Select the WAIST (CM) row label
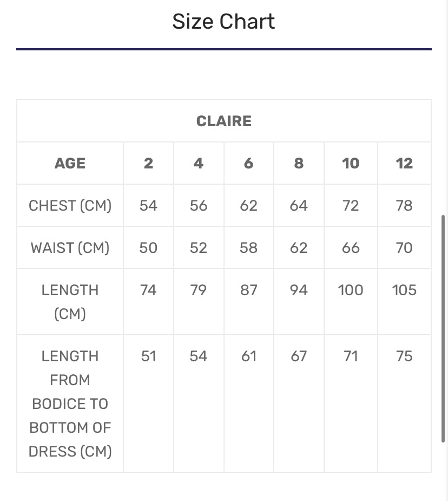This screenshot has height=501, width=448. tap(70, 248)
